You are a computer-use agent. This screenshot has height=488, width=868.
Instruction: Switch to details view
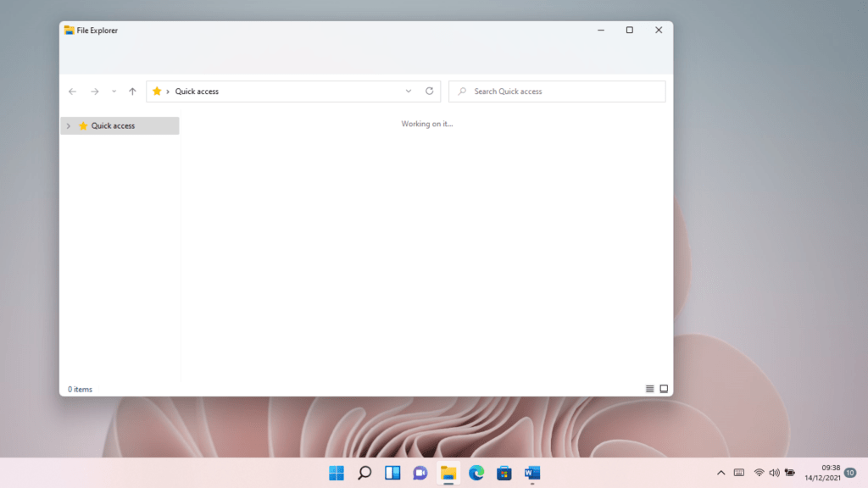(x=649, y=389)
